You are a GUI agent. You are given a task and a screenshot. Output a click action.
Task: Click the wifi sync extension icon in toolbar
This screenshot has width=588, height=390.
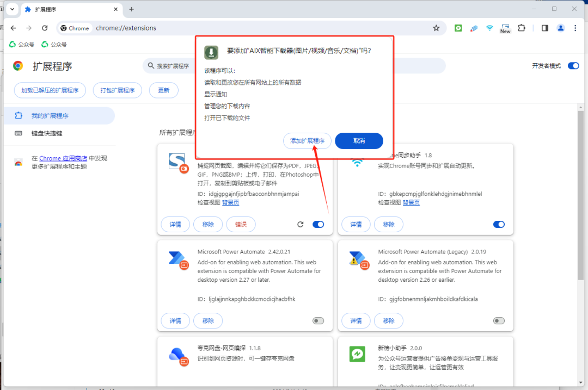[x=490, y=28]
